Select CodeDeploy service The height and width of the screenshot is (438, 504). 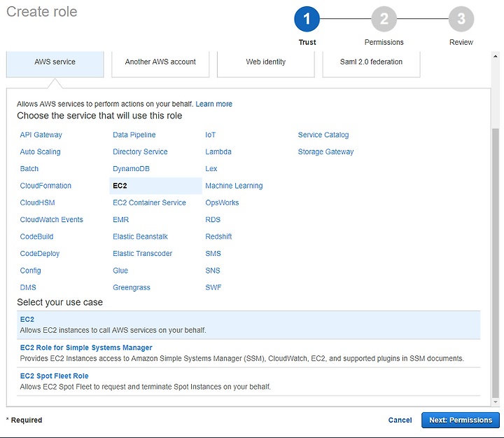pyautogui.click(x=40, y=254)
